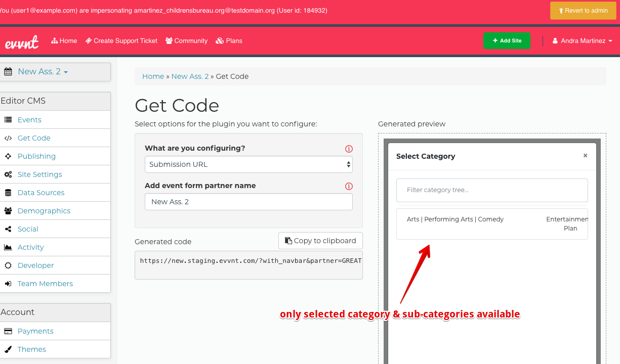Open Create Support Ticket link
The width and height of the screenshot is (620, 364).
[x=121, y=41]
